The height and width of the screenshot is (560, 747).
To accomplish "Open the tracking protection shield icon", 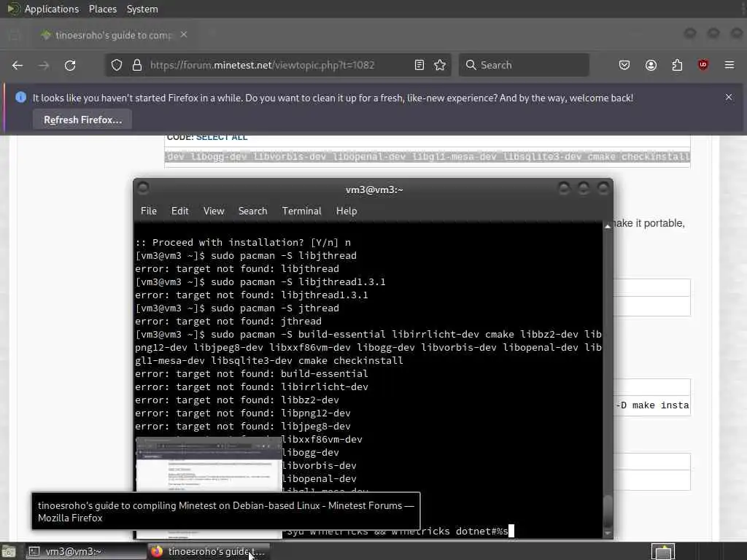I will pyautogui.click(x=117, y=65).
